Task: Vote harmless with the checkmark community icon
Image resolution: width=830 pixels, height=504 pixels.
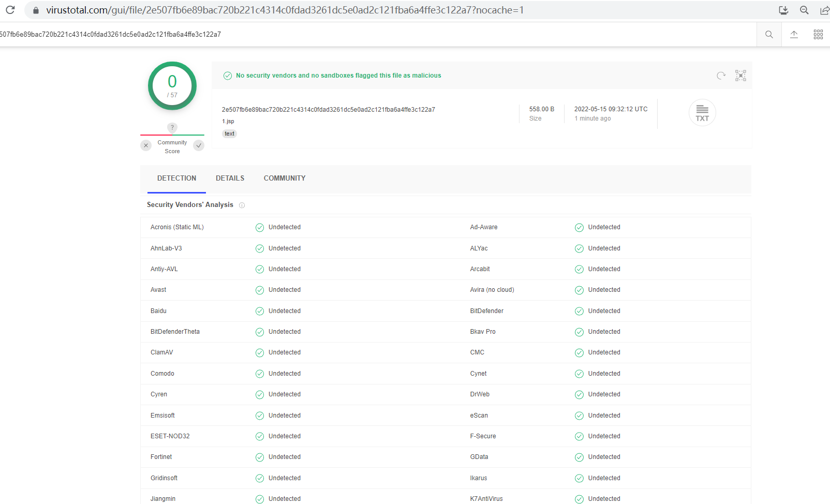Action: click(199, 145)
